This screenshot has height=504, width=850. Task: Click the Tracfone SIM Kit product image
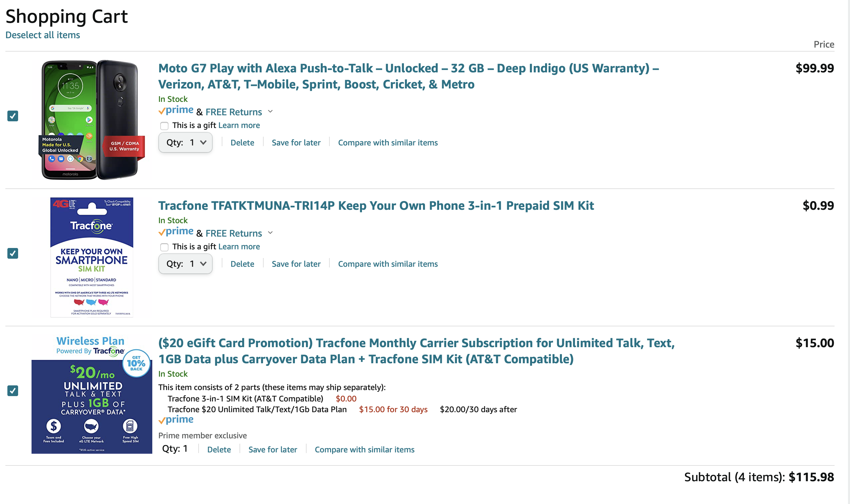pos(92,257)
